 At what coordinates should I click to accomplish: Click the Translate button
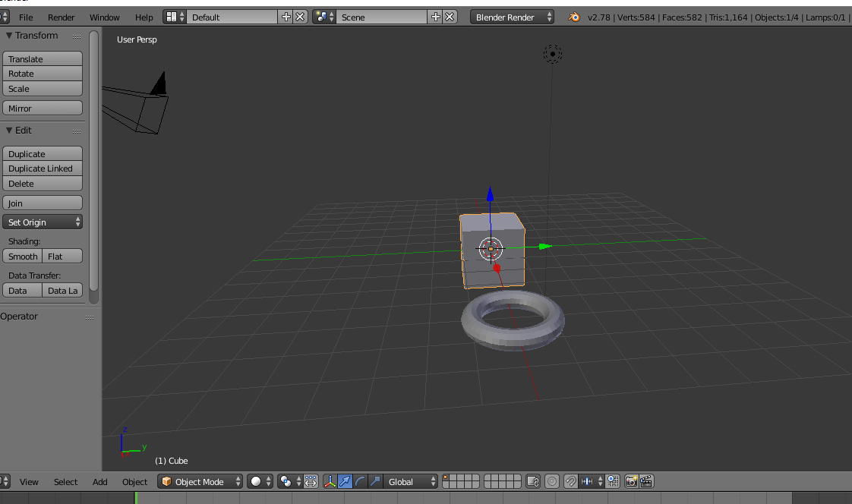[x=43, y=58]
